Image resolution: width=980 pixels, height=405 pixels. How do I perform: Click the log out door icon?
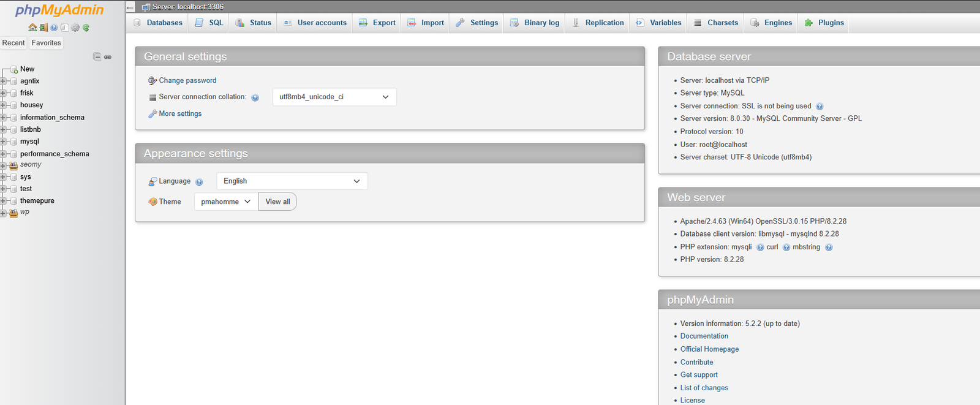click(43, 28)
